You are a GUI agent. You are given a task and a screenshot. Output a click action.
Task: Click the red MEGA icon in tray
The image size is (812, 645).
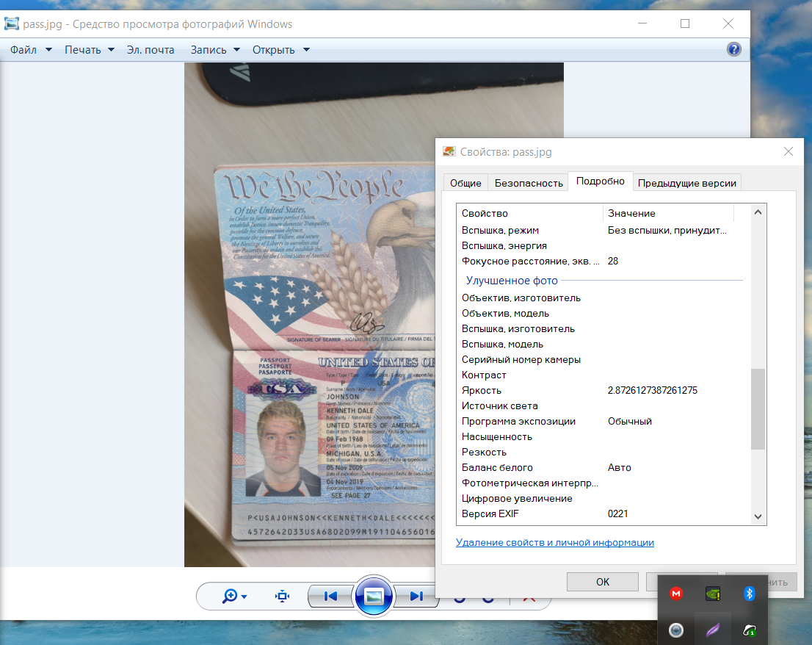[x=676, y=594]
